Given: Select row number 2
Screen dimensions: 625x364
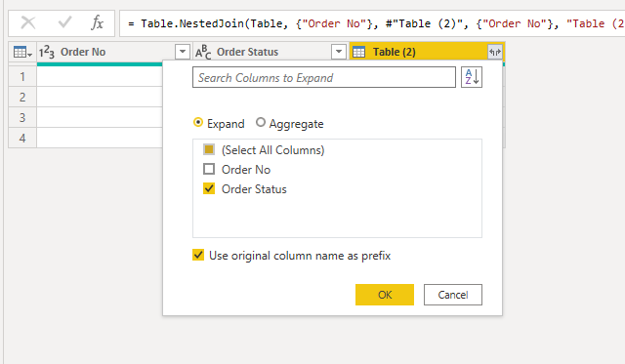Looking at the screenshot, I should [22, 98].
